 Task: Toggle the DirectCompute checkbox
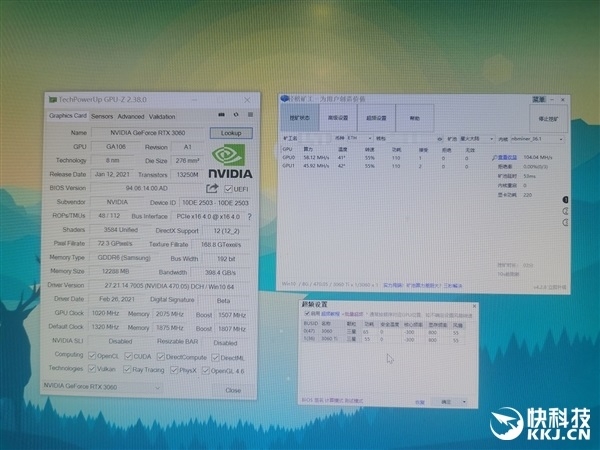(161, 357)
